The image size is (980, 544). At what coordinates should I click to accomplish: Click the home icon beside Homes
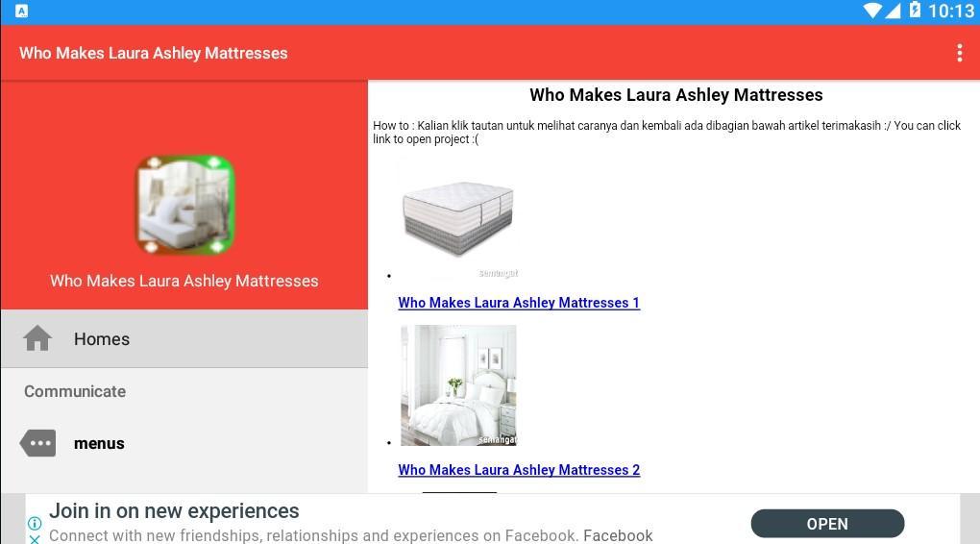click(37, 338)
